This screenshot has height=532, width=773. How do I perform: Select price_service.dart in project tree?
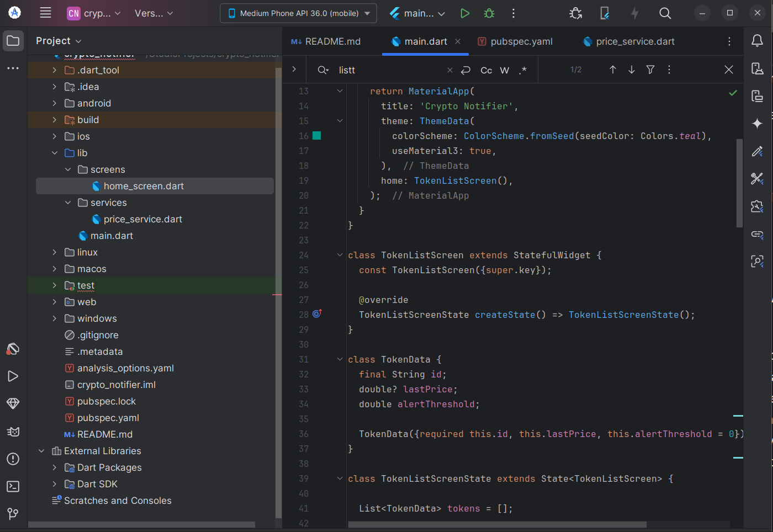[x=142, y=219]
